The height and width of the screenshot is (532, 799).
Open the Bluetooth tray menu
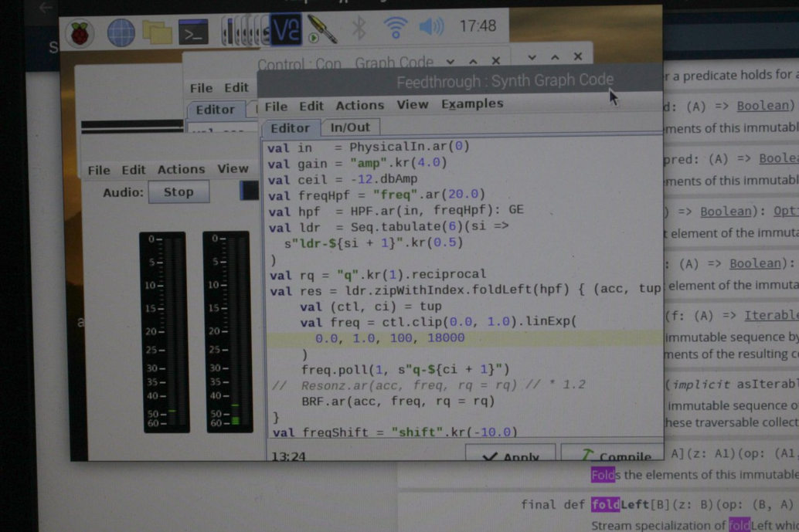click(359, 28)
